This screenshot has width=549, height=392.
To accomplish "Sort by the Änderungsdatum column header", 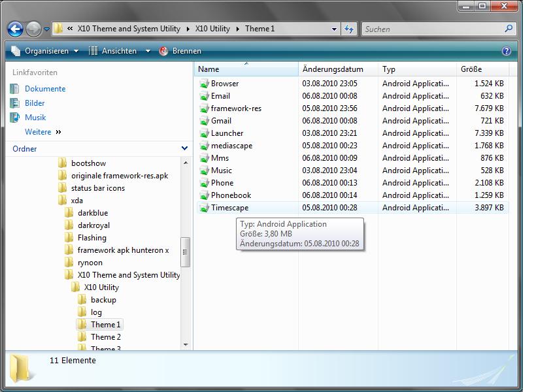I will pyautogui.click(x=339, y=69).
